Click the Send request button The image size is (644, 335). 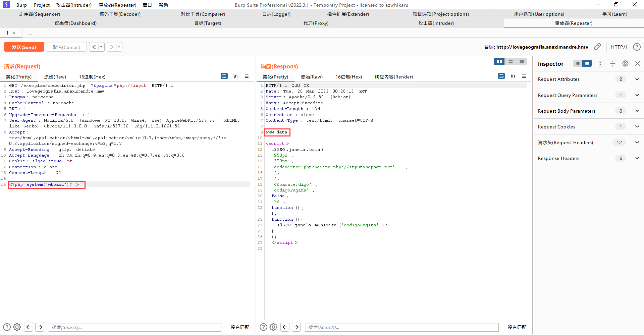coord(24,47)
